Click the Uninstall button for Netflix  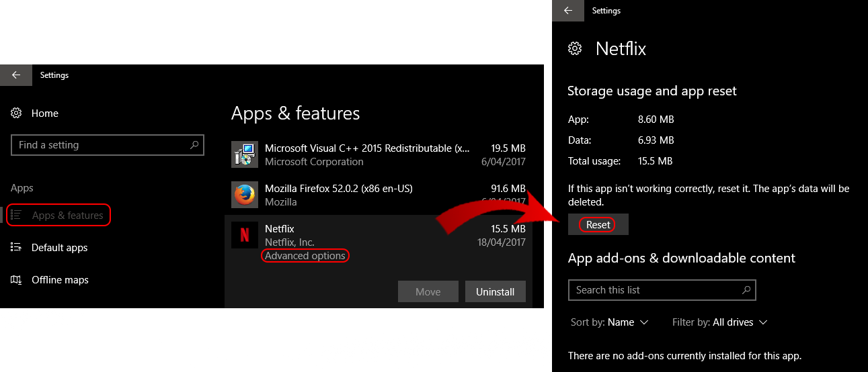[x=496, y=291]
